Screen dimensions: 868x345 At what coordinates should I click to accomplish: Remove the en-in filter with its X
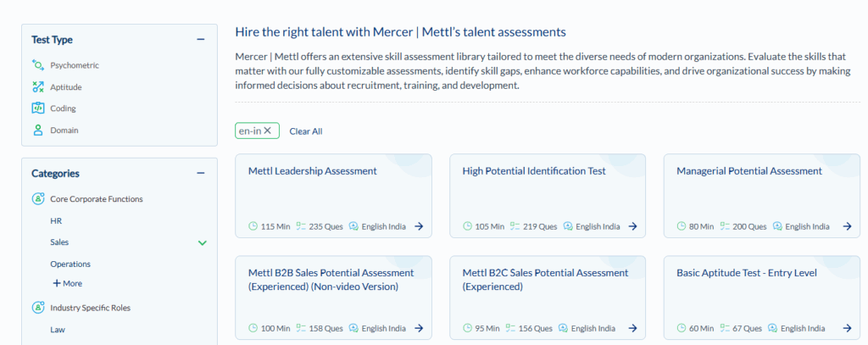(267, 131)
